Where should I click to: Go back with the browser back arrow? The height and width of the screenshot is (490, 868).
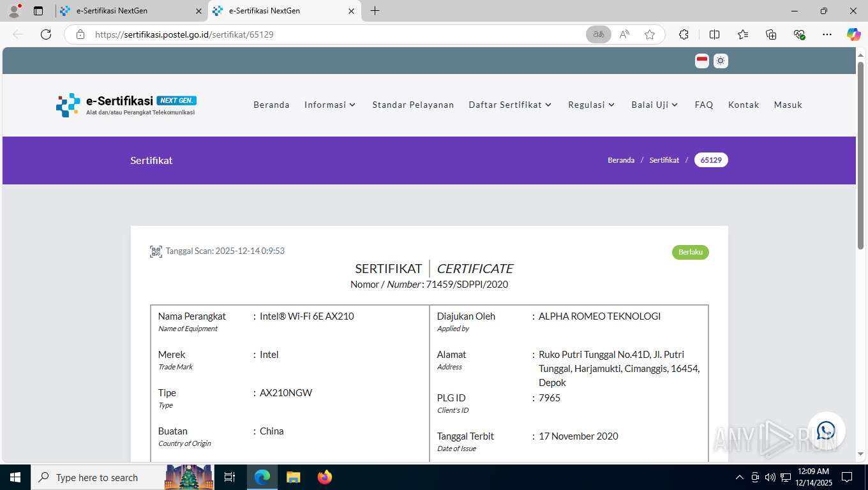(18, 34)
